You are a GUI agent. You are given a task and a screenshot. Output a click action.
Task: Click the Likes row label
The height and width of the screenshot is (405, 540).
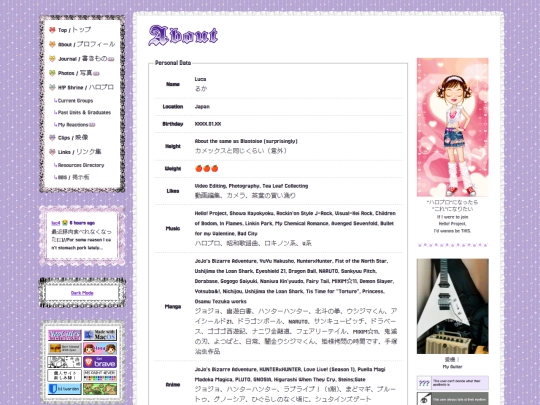pos(173,191)
